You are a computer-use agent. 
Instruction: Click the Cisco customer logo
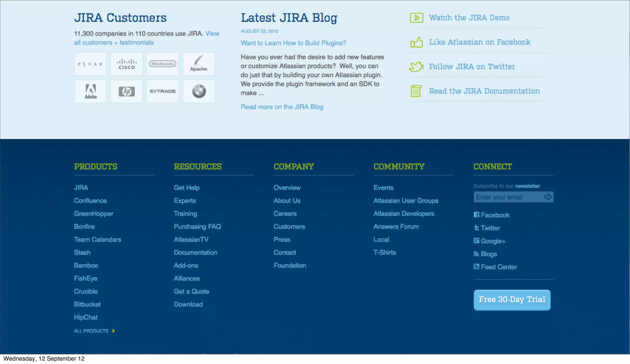point(126,64)
